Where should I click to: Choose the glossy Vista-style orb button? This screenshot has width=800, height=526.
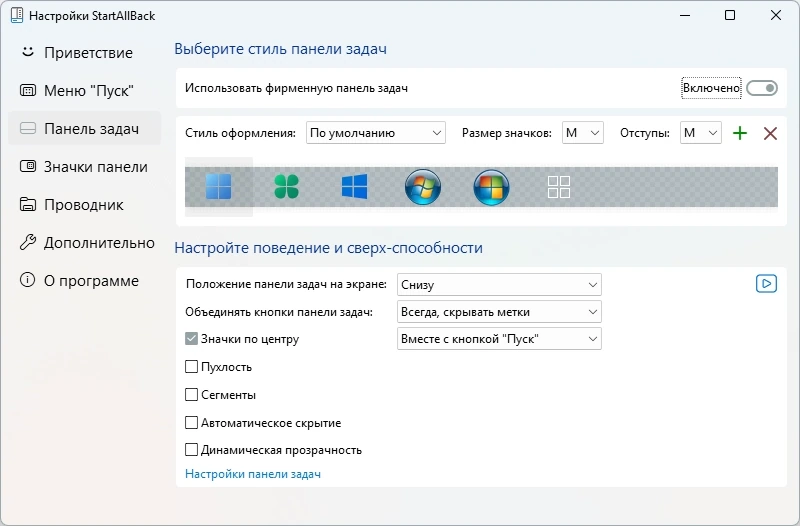491,187
